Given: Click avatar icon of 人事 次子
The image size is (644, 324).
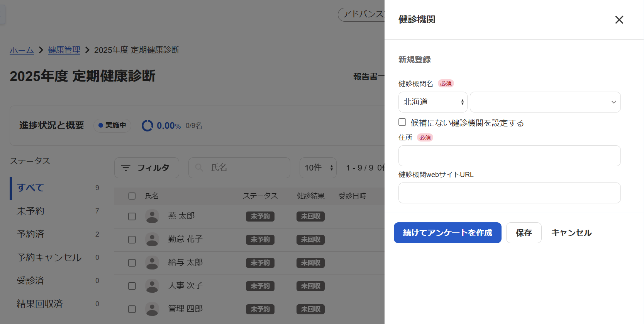Looking at the screenshot, I should tap(152, 286).
